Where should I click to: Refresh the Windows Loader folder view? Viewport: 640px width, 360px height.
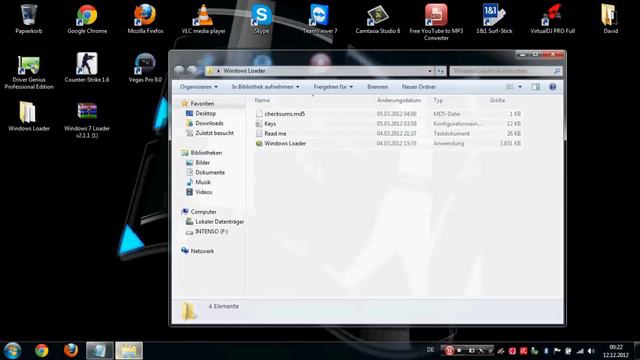click(440, 71)
